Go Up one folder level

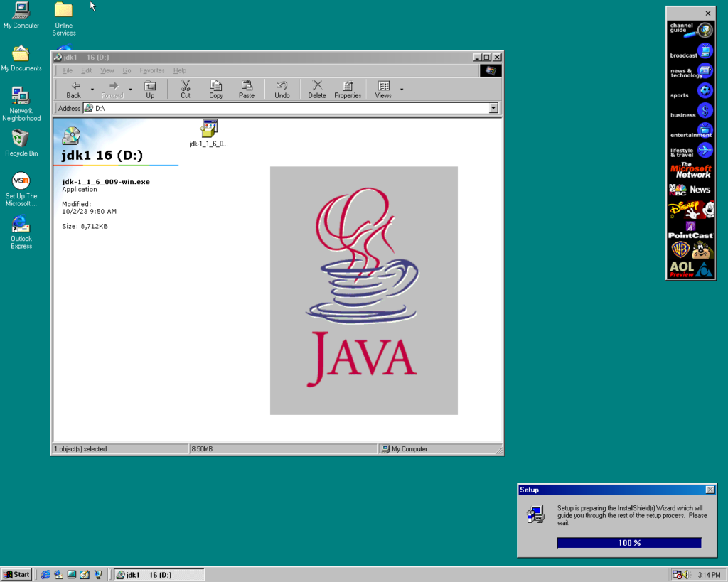pos(150,90)
